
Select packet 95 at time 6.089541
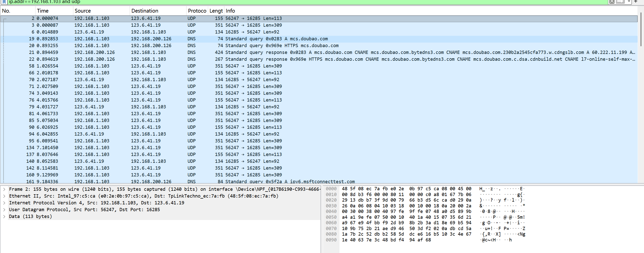(319, 141)
